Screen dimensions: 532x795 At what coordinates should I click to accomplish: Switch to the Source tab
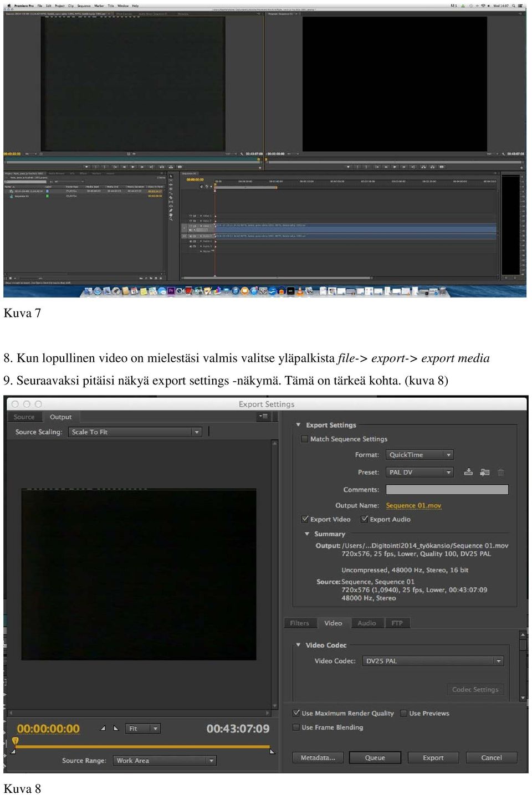[x=24, y=417]
